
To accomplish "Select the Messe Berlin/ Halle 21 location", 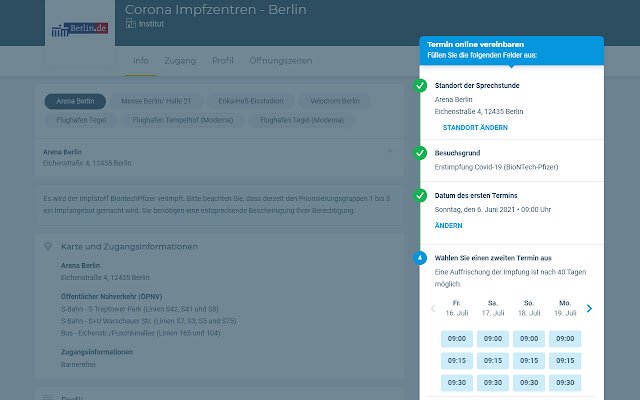I will (x=156, y=101).
